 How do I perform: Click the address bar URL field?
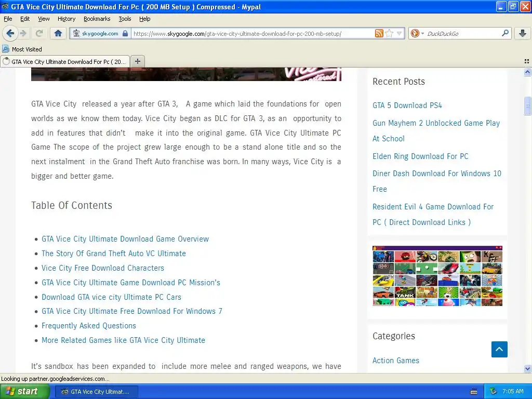(253, 33)
